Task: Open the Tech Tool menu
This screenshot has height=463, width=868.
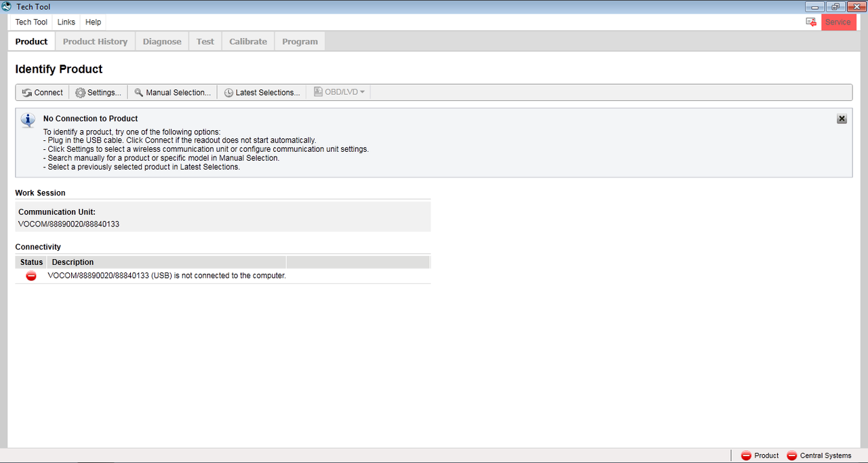Action: tap(31, 22)
